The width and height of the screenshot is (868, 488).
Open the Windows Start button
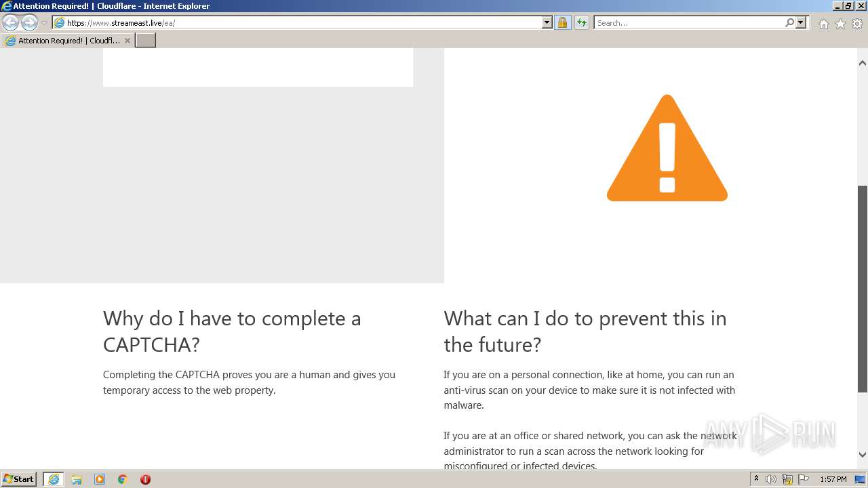coord(18,479)
